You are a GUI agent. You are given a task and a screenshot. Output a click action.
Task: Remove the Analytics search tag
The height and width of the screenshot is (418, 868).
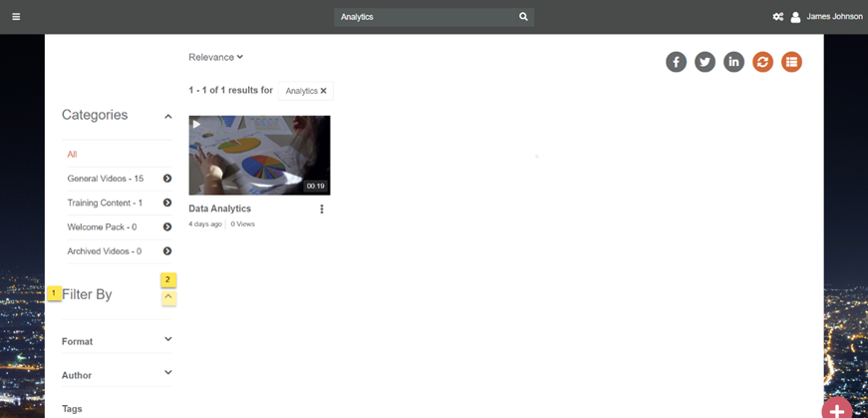(x=323, y=91)
